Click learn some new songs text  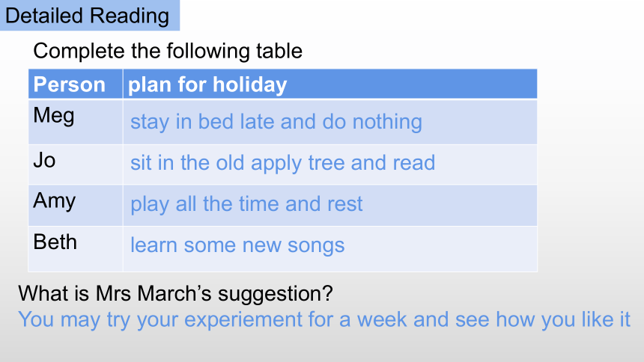[237, 245]
